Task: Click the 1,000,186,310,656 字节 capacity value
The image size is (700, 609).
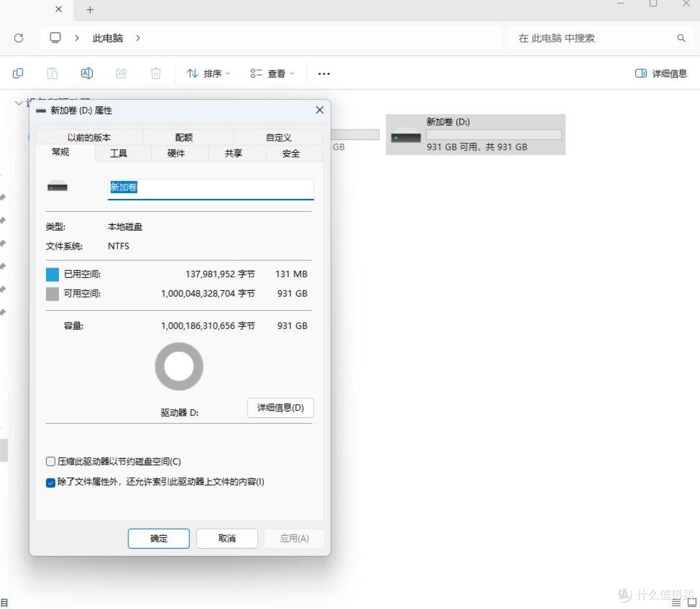Action: 207,326
